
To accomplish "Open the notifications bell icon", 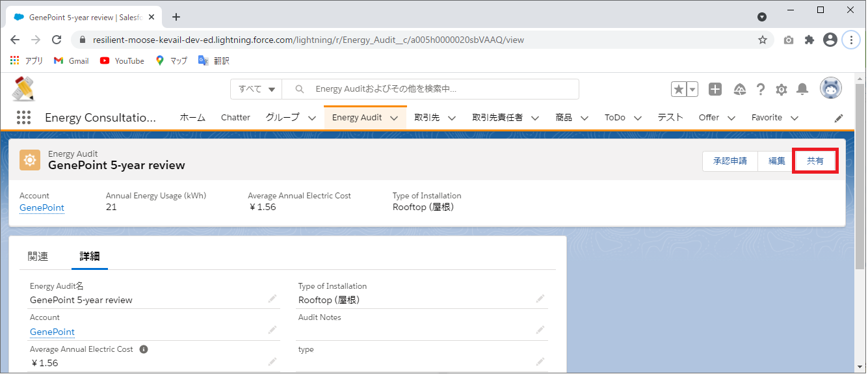I will [x=803, y=90].
